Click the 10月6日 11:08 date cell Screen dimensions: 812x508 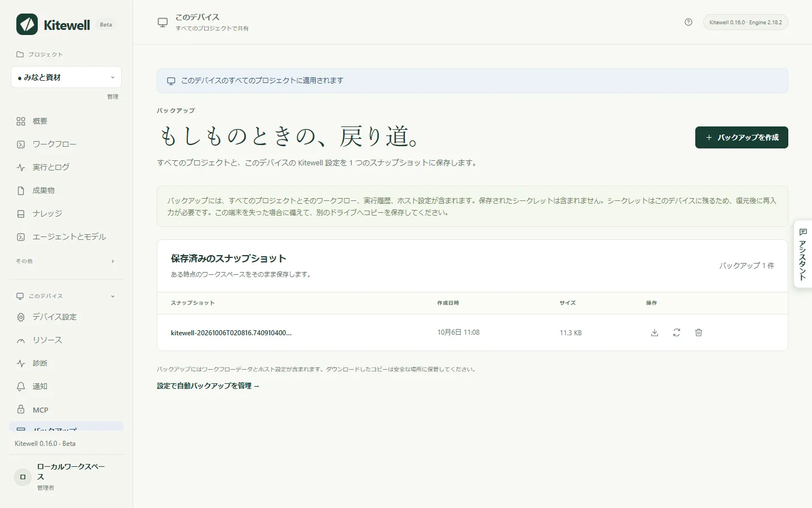[x=458, y=332]
